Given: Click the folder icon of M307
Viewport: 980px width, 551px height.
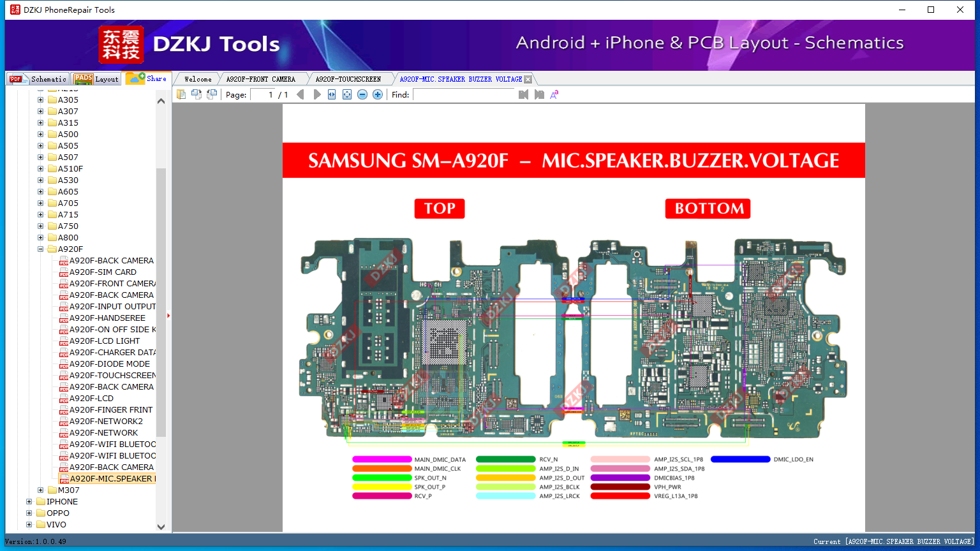Looking at the screenshot, I should [x=52, y=490].
